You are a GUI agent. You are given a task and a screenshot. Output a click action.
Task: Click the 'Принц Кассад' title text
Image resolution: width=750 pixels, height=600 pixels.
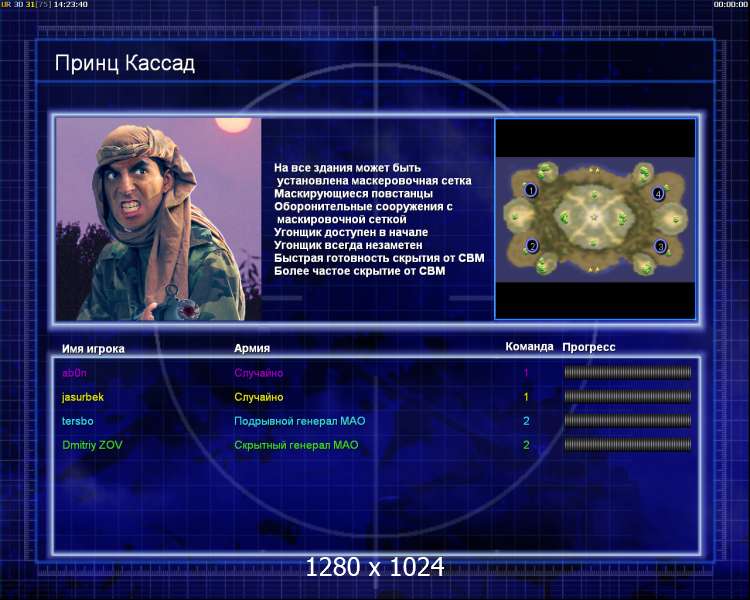125,64
